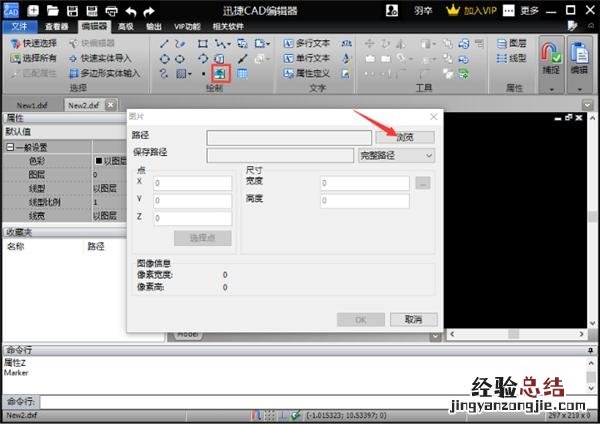Click the 浏览 browse button

pos(404,136)
